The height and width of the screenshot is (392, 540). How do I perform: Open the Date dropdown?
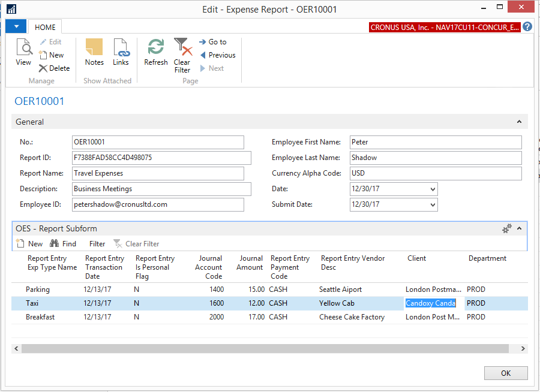coord(433,189)
